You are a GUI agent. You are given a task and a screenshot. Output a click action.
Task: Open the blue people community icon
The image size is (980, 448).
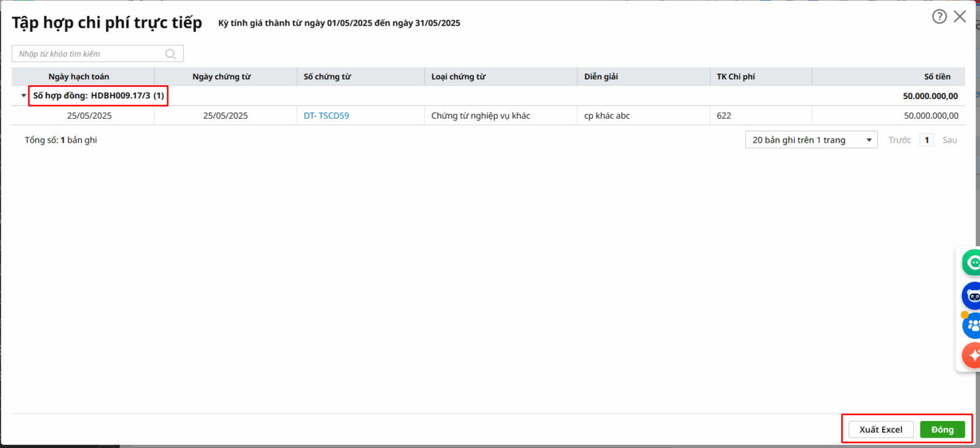click(972, 326)
